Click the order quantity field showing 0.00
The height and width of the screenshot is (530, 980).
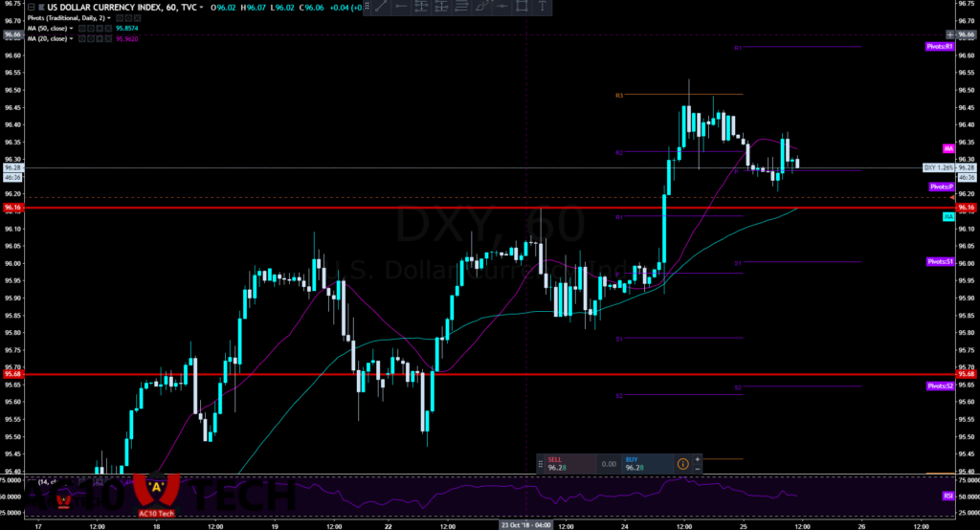pyautogui.click(x=607, y=464)
